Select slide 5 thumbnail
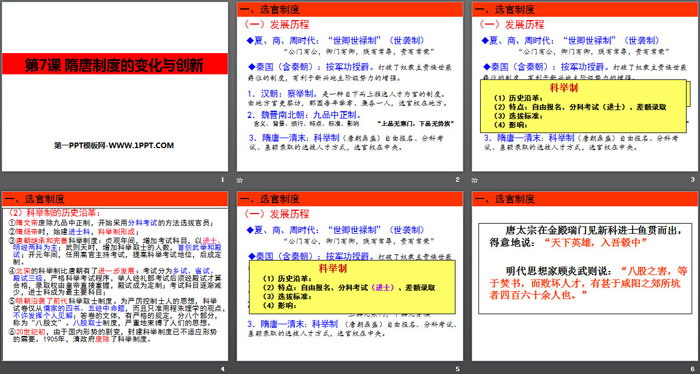 350,276
